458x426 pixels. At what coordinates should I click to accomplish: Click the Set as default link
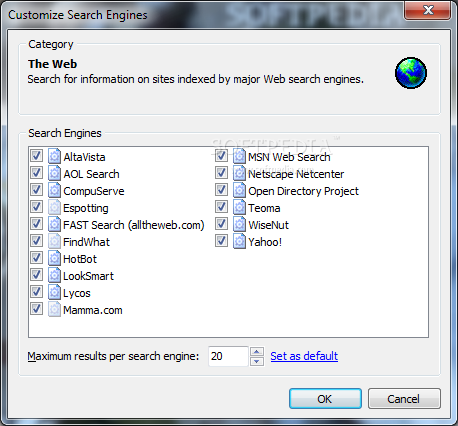pos(304,356)
